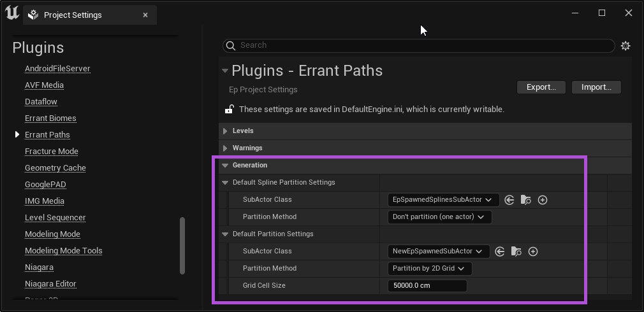Screen dimensions: 644x312
Task: Browse to NewEpSpawnedSubActor in Content Browser
Action: 516,252
